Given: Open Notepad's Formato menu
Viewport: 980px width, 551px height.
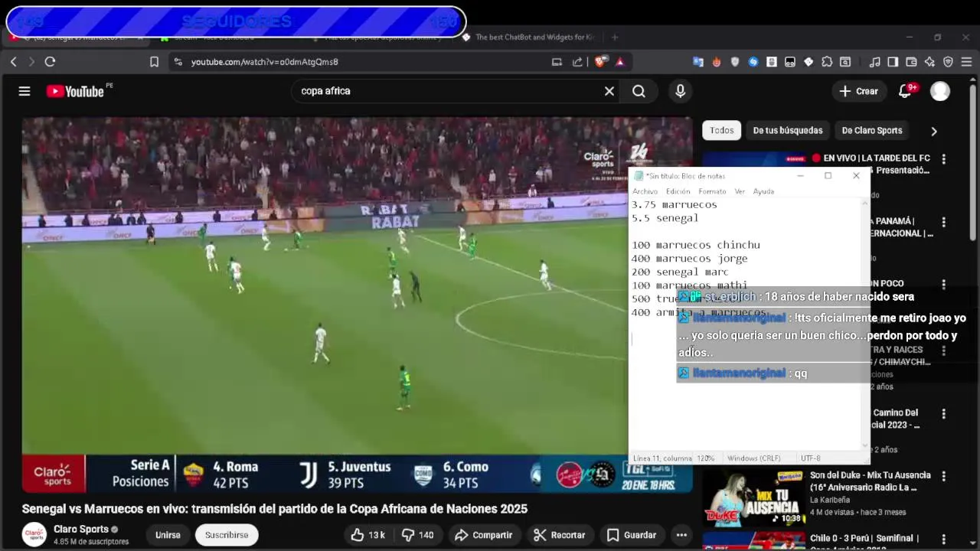Looking at the screenshot, I should [712, 191].
